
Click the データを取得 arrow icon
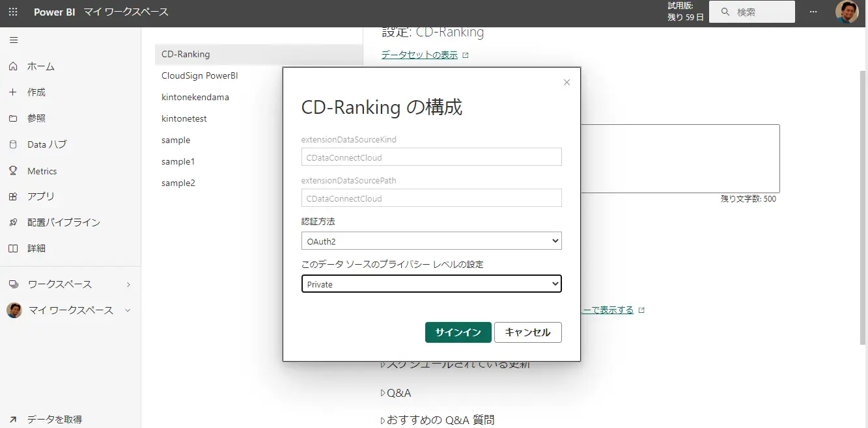click(13, 420)
